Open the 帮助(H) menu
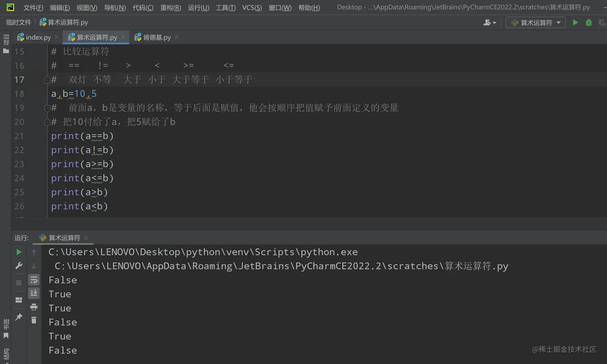The image size is (607, 364). click(x=309, y=8)
